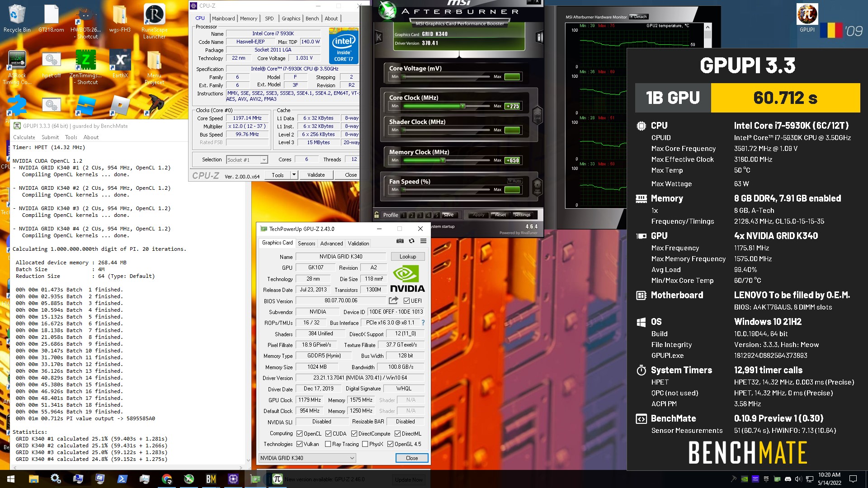Click the Fan Speed slider handle
The image size is (868, 488).
pyautogui.click(x=404, y=190)
